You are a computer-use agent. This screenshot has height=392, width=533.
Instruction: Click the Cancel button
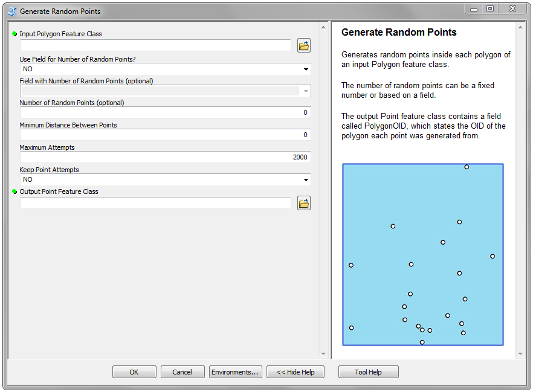183,372
